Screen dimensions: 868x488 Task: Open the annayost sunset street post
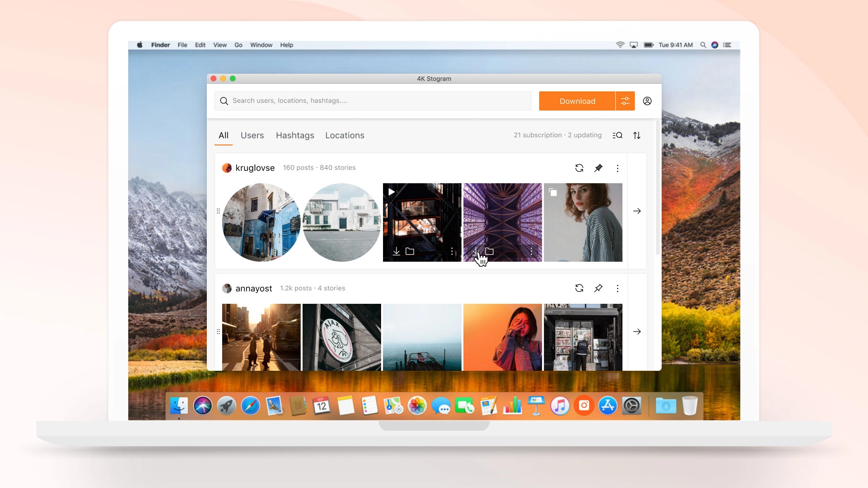[x=261, y=337]
